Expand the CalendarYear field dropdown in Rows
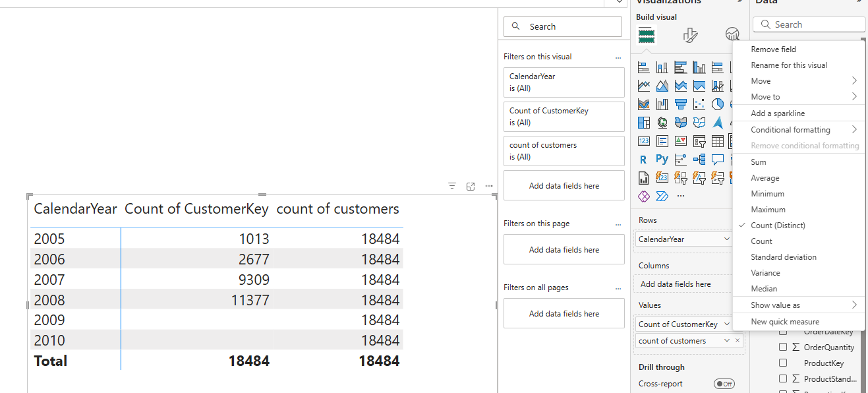The image size is (868, 393). (x=726, y=239)
